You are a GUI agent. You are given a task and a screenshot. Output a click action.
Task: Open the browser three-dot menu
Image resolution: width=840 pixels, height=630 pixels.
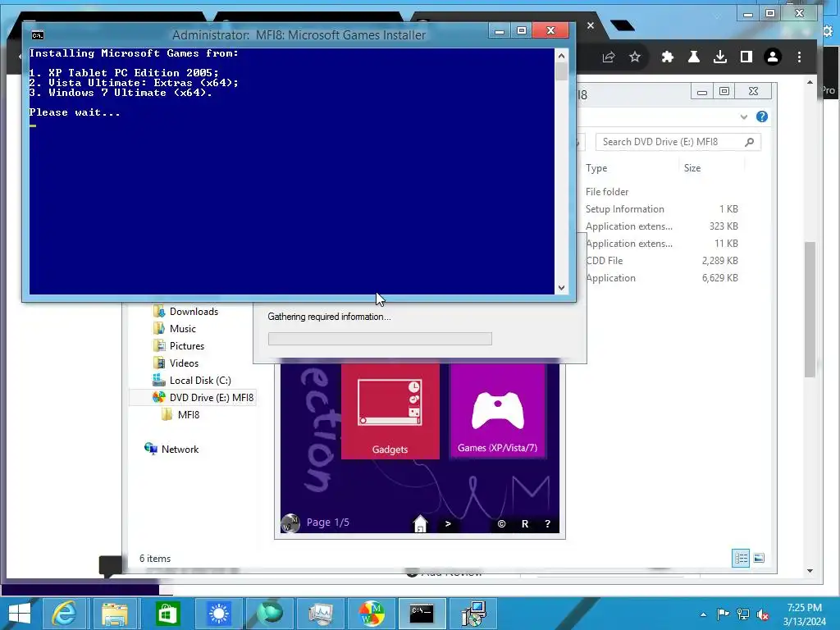tap(799, 57)
